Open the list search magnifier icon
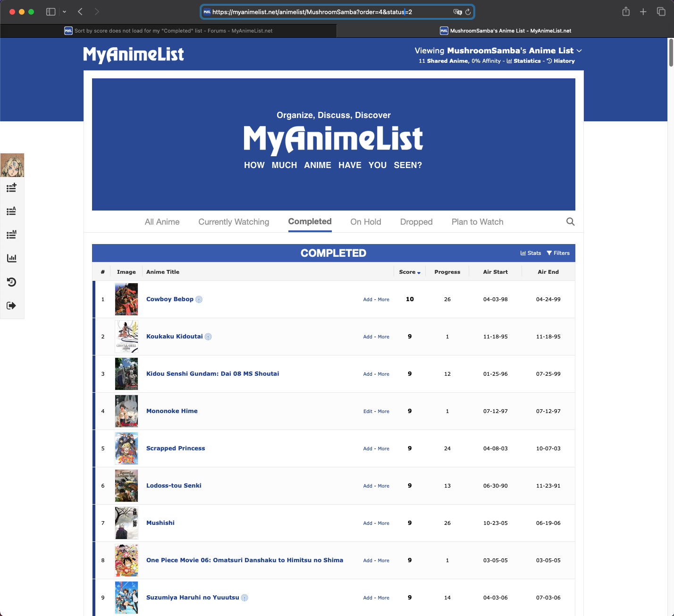 pyautogui.click(x=570, y=222)
